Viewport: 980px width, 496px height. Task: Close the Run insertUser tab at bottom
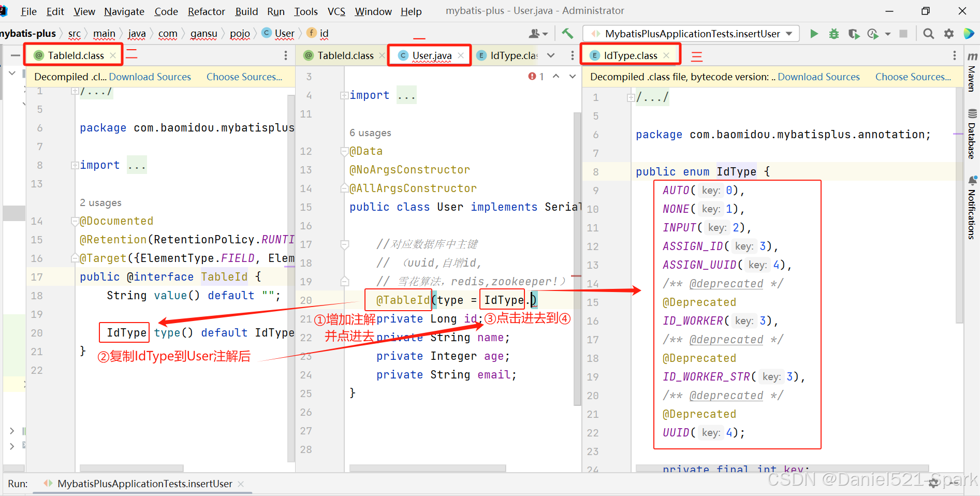(x=241, y=484)
